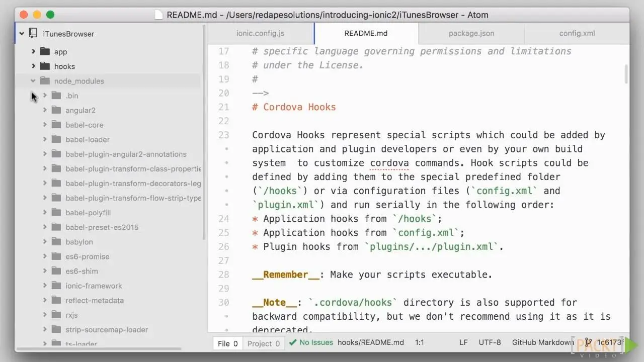Collapse the iTunesBrowser project root
Image resolution: width=644 pixels, height=362 pixels.
(22, 34)
